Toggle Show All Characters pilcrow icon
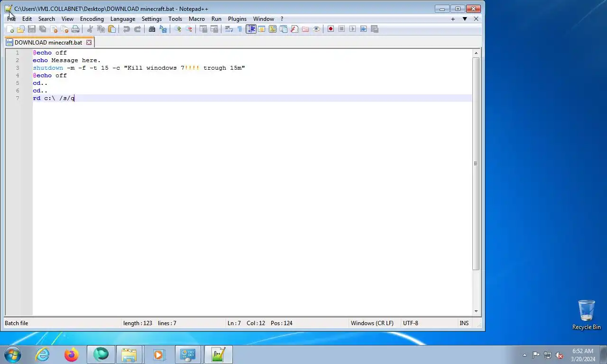Viewport: 607px width, 364px height. click(240, 29)
